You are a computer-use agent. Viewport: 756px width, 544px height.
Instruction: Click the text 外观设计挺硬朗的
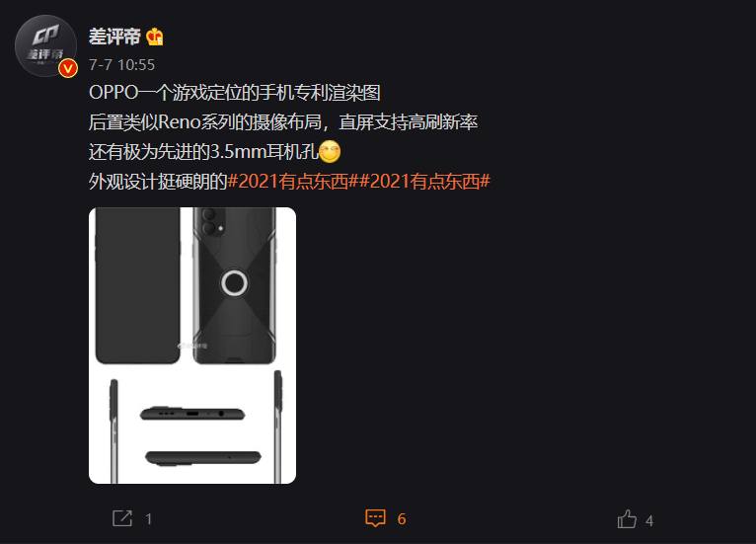158,182
